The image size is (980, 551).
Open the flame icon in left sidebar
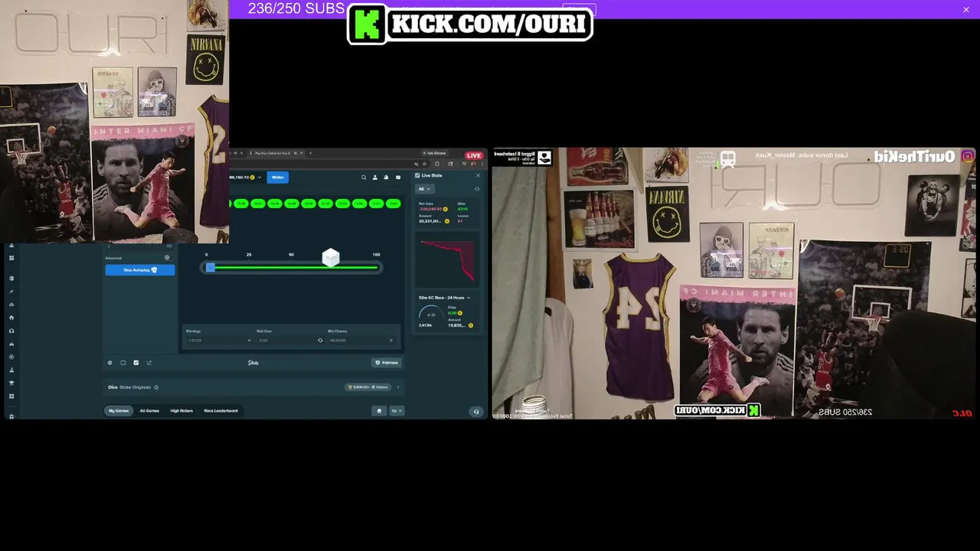pyautogui.click(x=11, y=317)
